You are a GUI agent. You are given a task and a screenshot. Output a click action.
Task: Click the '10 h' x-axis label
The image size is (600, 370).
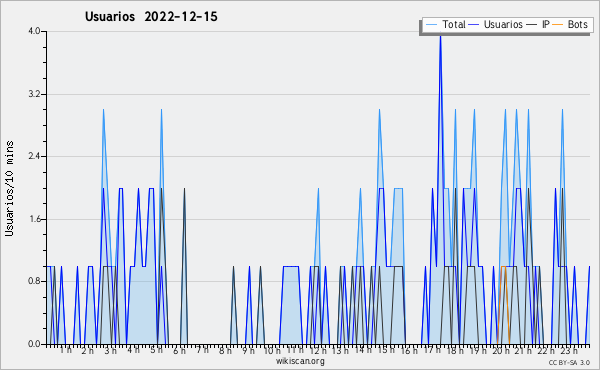click(x=272, y=350)
